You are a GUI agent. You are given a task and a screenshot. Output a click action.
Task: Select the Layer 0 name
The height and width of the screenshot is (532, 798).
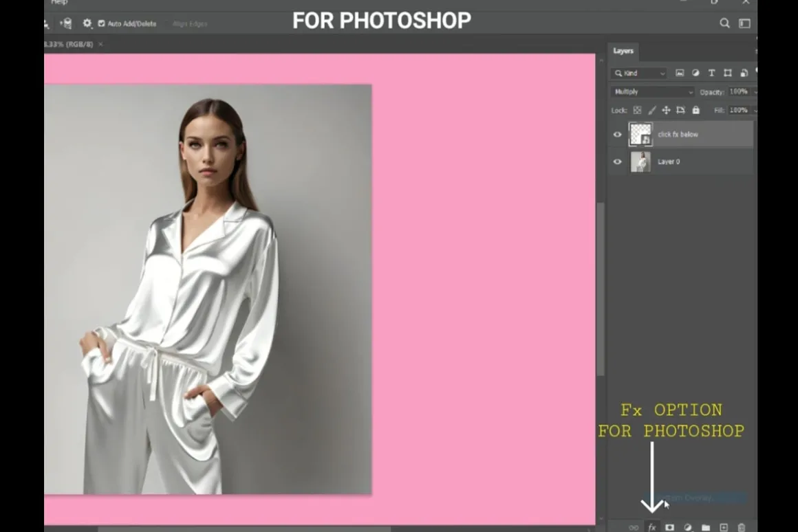[669, 162]
